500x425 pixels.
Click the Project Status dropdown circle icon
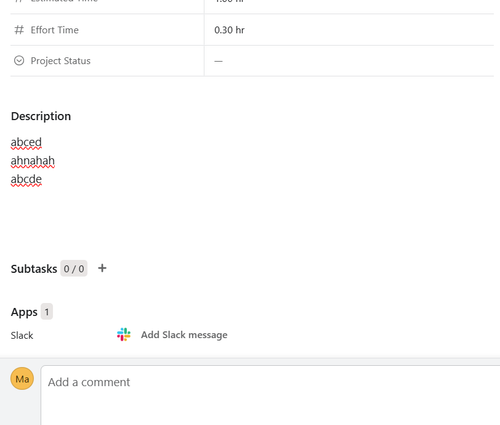[19, 61]
